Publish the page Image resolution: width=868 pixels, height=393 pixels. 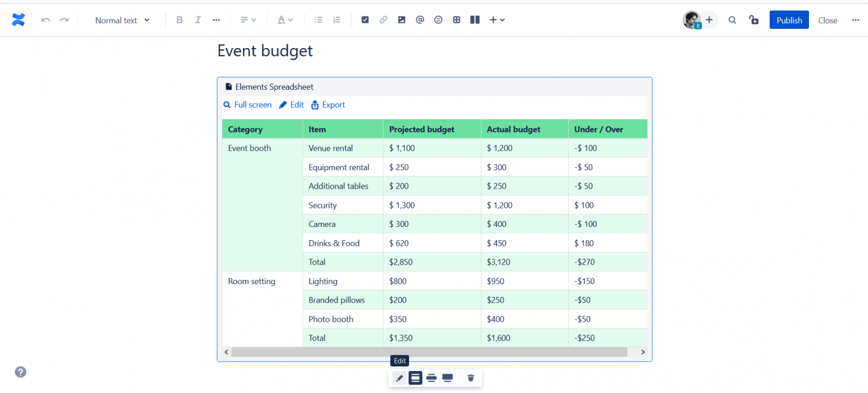click(x=789, y=20)
